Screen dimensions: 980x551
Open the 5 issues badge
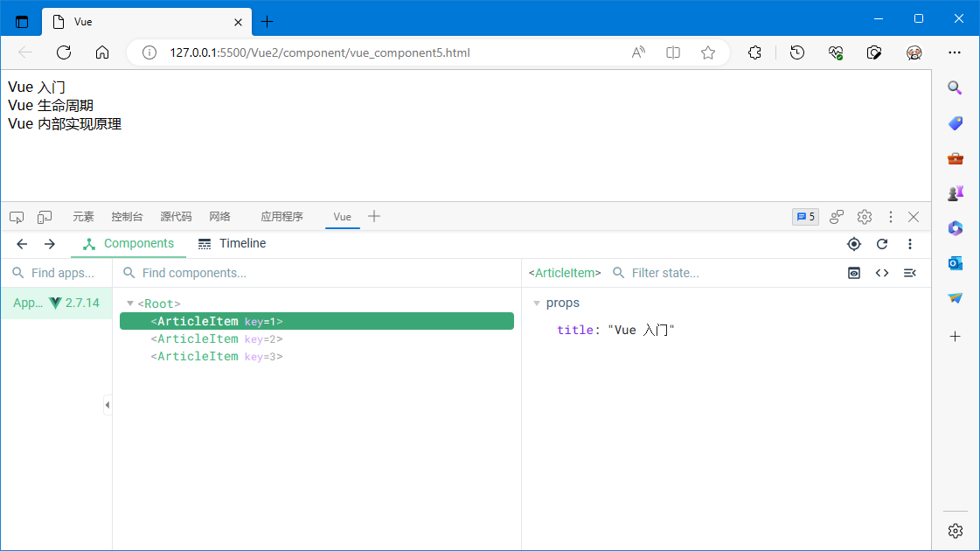point(805,217)
